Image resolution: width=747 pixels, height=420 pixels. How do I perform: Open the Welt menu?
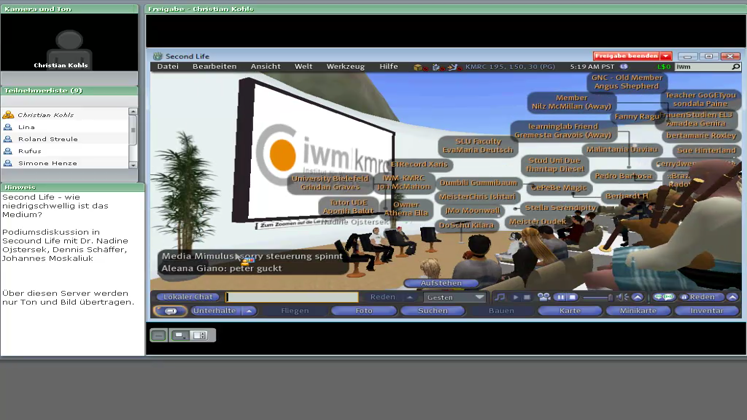coord(303,67)
